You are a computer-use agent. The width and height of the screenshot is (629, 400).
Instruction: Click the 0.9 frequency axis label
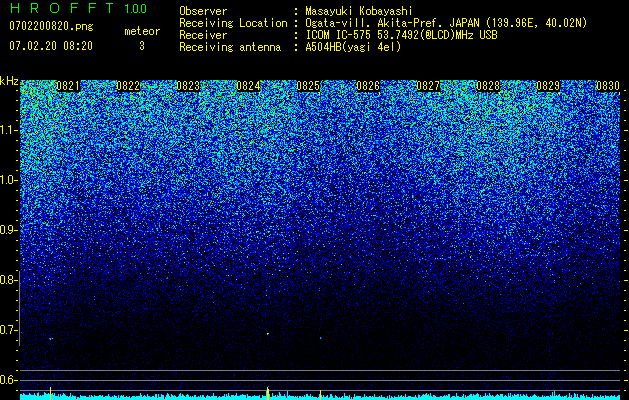(8, 230)
